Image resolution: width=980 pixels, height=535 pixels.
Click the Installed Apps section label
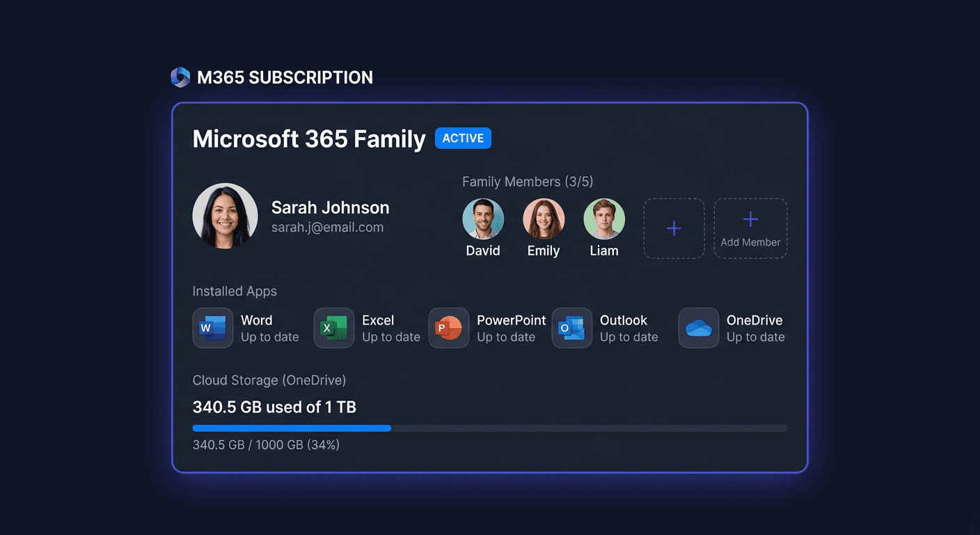(x=235, y=291)
